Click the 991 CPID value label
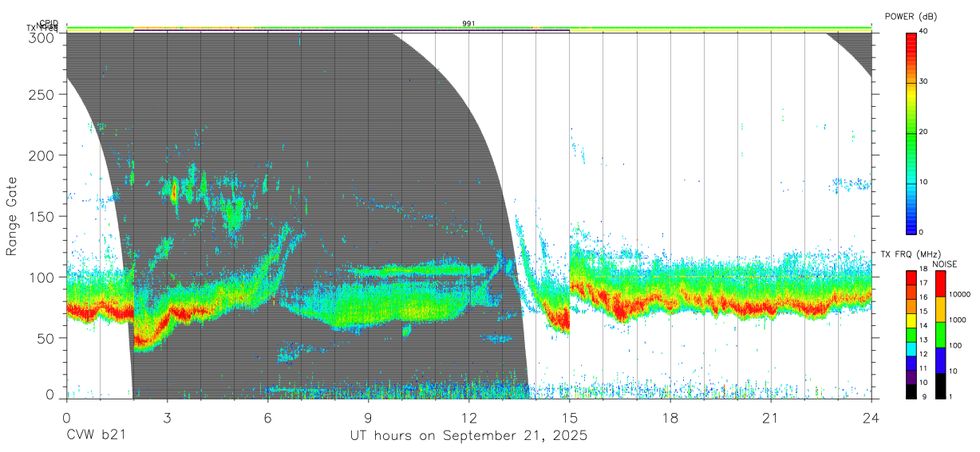Viewport: 980px width, 452px height. click(468, 24)
